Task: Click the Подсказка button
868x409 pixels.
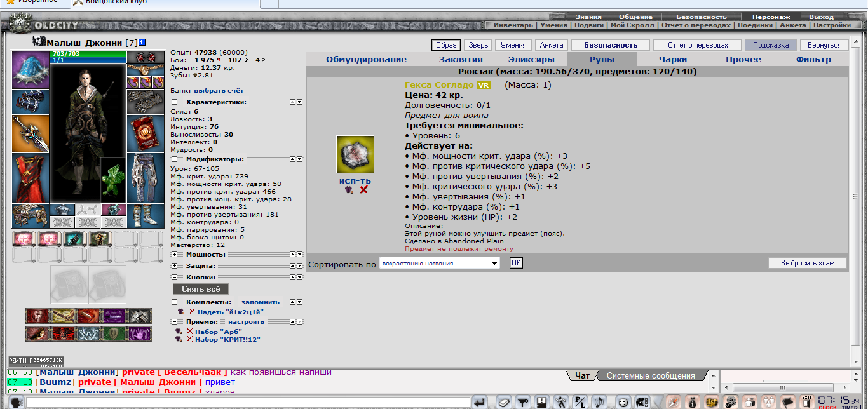Action: tap(770, 45)
